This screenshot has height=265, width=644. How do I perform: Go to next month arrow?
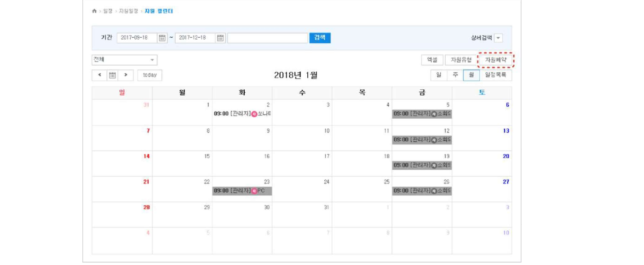coord(126,75)
